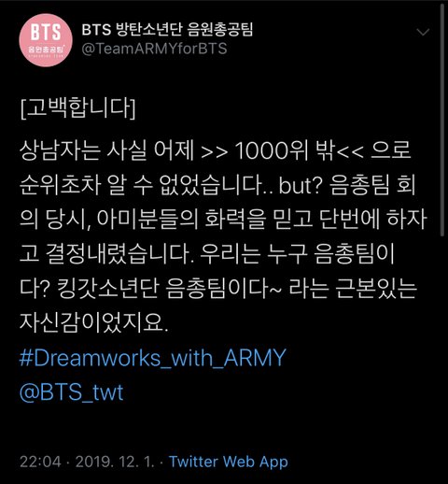Image resolution: width=448 pixels, height=484 pixels.
Task: Click the 킹갓소년단 phrase in tweet
Action: click(108, 288)
